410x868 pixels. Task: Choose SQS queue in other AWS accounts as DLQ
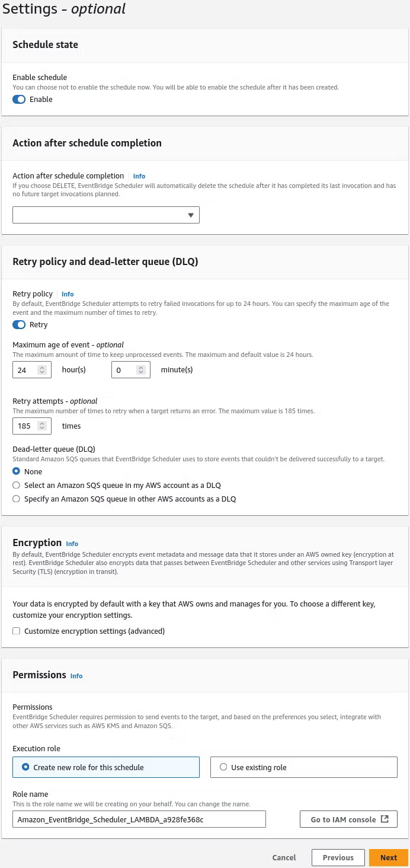17,499
